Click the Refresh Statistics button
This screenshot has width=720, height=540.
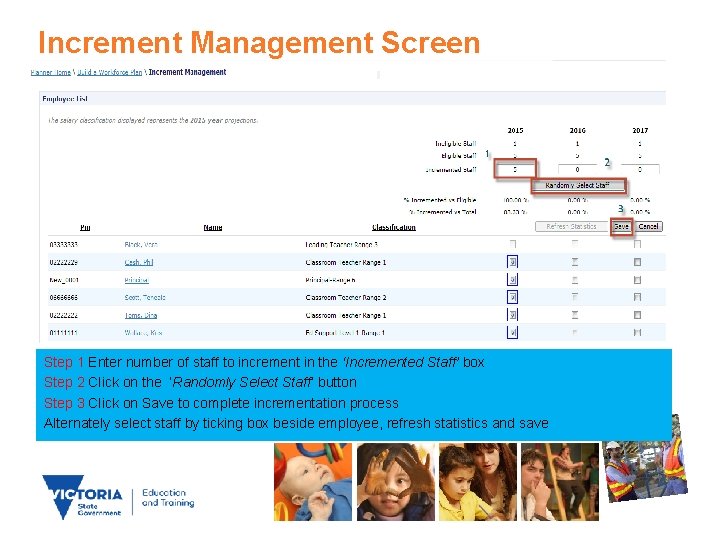[x=571, y=226]
